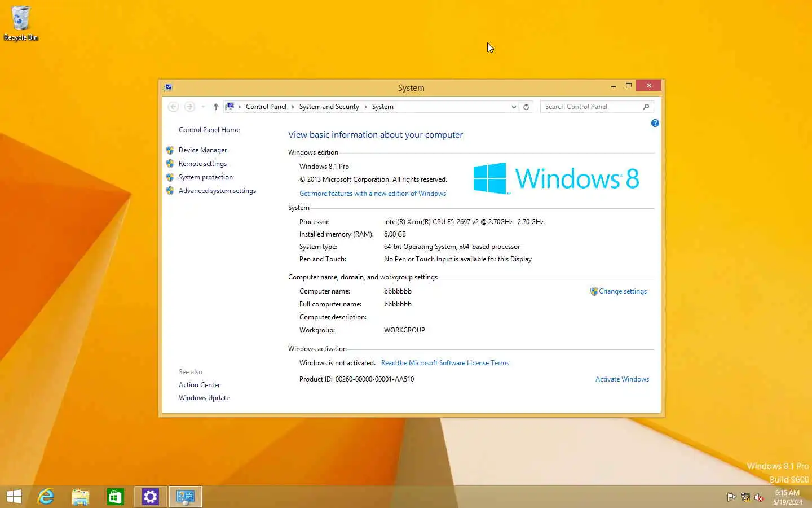Click the computer icon in the address bar
The height and width of the screenshot is (508, 812).
(230, 106)
